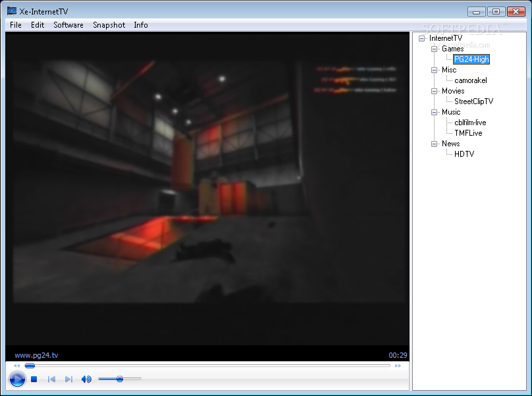Select the PG24-High channel
This screenshot has width=532, height=396.
pos(471,59)
